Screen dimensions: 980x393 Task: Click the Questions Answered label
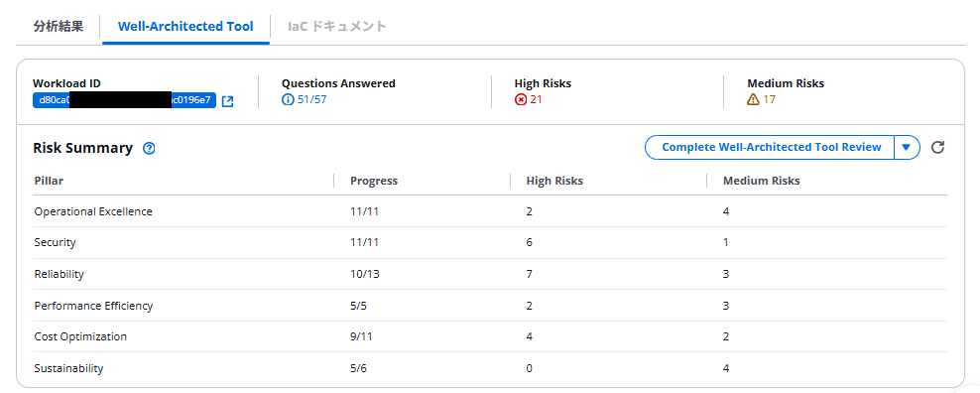coord(339,83)
